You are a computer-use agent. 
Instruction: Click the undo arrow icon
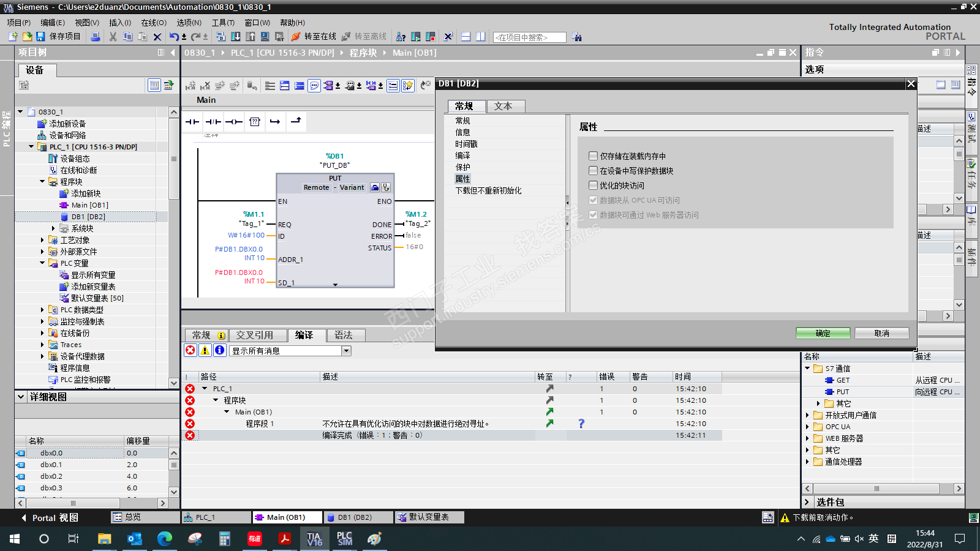[174, 37]
